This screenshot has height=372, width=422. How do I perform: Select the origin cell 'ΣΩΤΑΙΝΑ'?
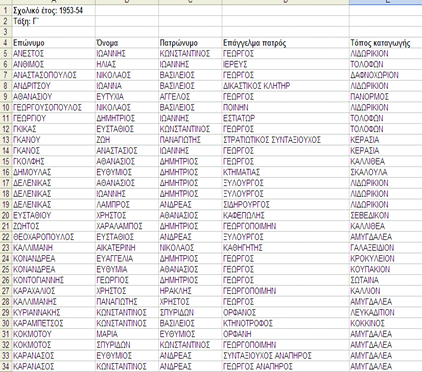click(x=385, y=280)
